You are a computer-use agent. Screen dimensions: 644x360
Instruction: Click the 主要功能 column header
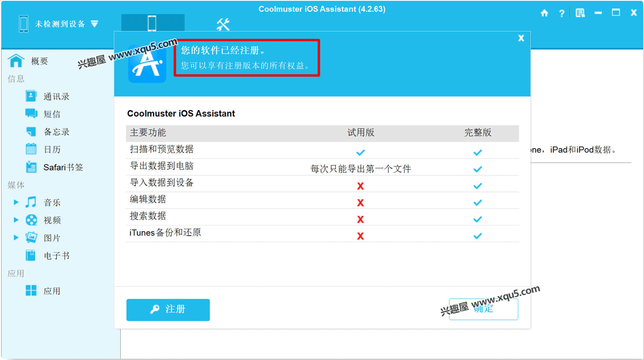[x=148, y=133]
